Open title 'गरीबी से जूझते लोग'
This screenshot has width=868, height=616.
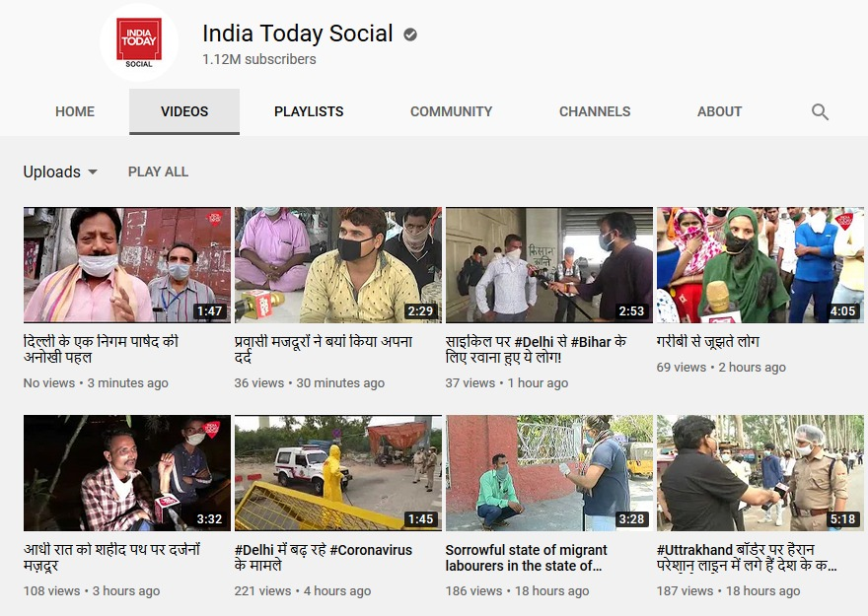(707, 342)
